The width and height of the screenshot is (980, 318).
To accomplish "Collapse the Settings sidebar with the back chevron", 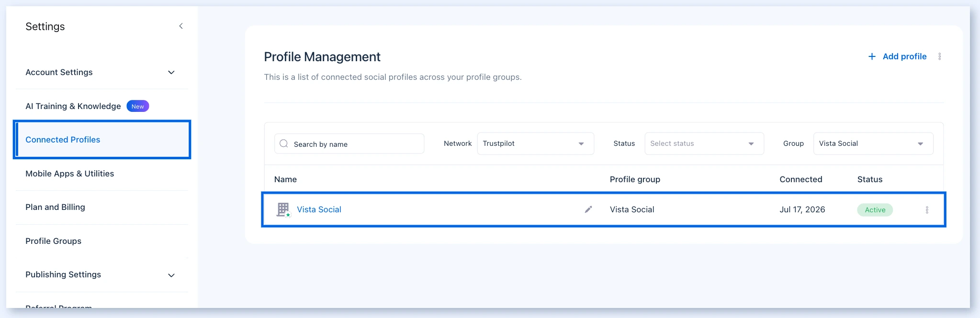I will pyautogui.click(x=181, y=26).
